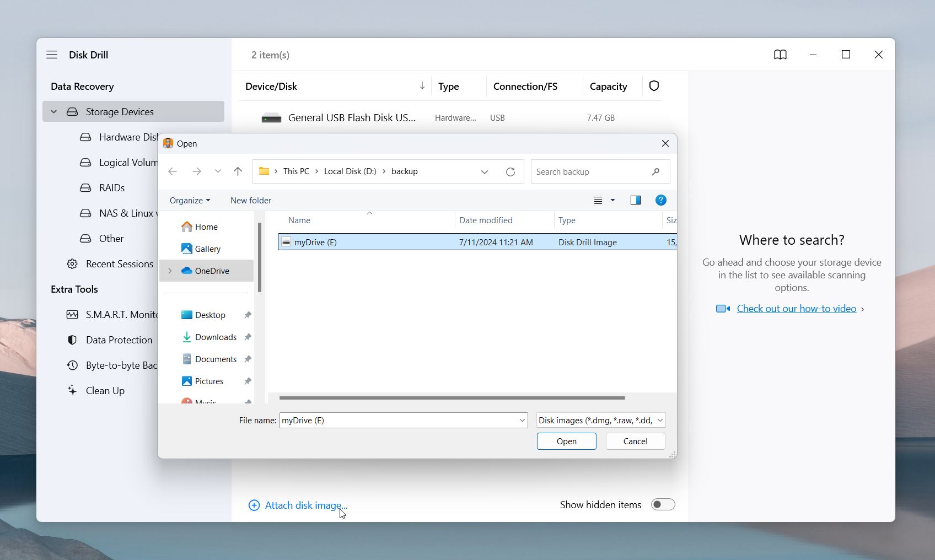This screenshot has height=560, width=935.
Task: Click the RAIDs drive icon
Action: click(x=85, y=188)
